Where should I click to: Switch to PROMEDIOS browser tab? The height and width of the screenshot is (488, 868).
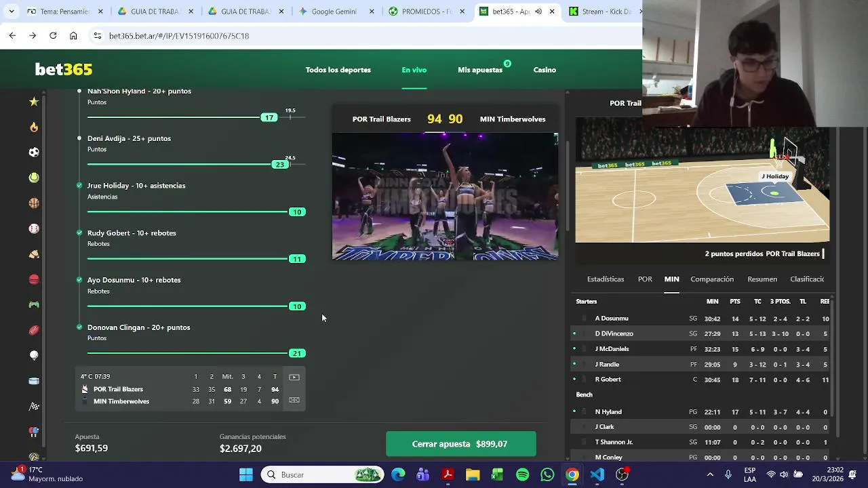427,12
